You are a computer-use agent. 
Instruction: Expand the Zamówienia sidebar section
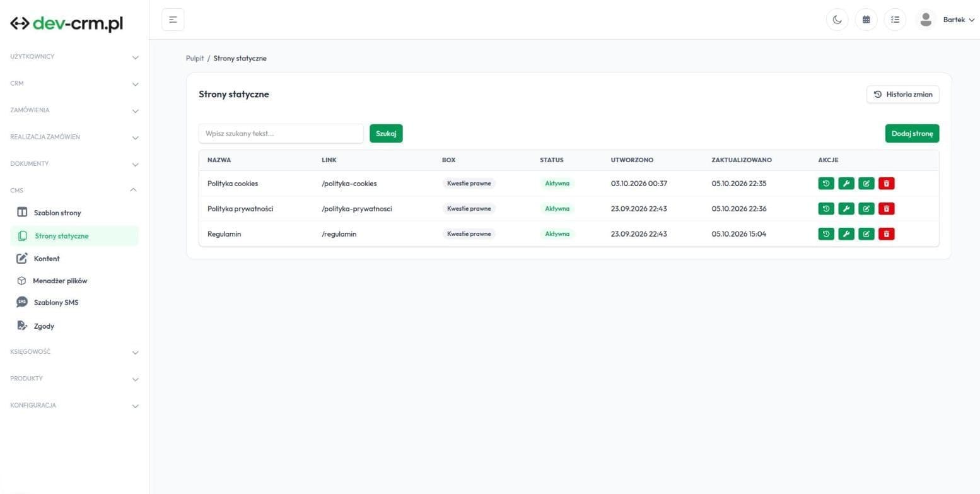(x=74, y=110)
